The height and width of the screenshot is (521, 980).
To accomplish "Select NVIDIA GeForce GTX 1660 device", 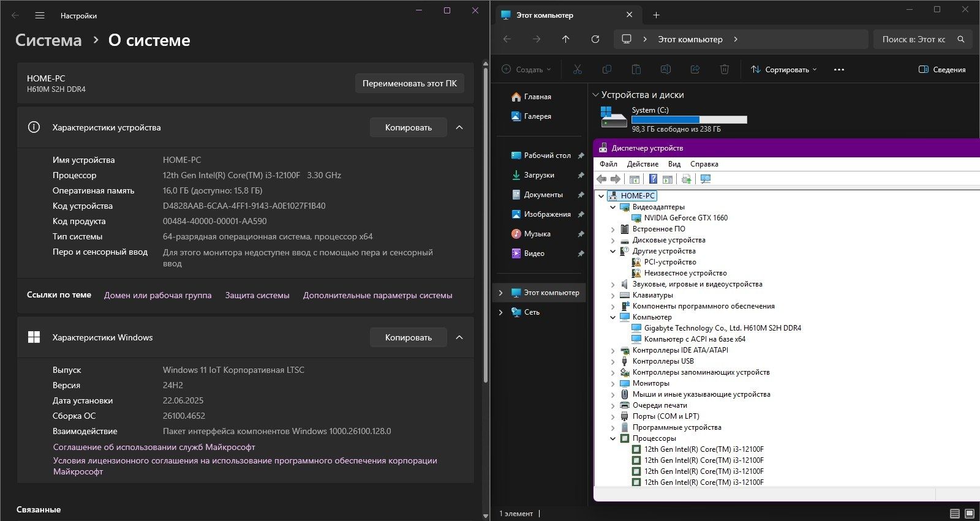I will [685, 218].
